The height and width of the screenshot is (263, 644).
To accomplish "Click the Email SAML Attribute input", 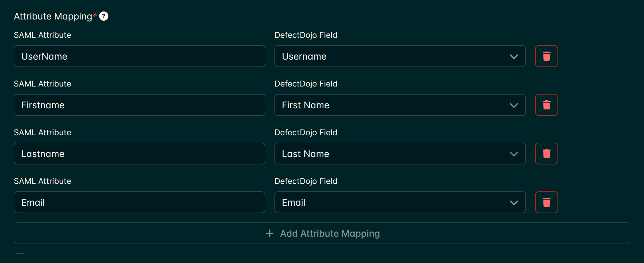I will click(140, 202).
